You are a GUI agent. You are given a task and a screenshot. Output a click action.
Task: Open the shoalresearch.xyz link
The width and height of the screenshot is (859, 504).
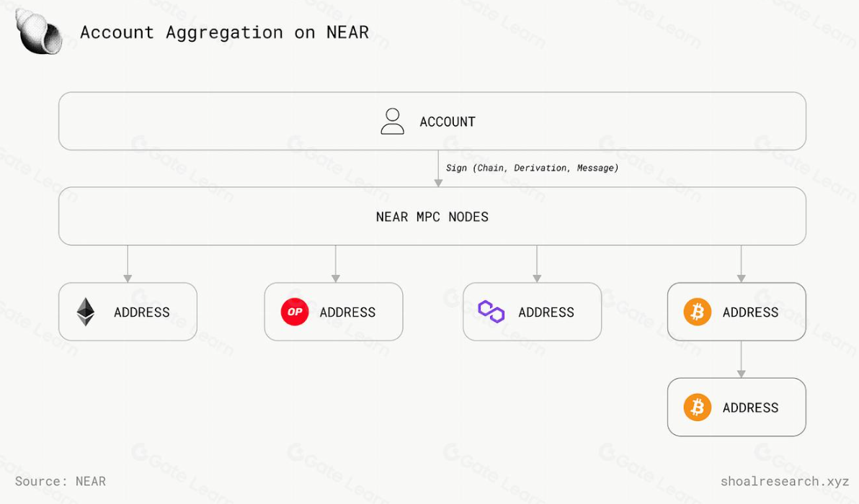pos(785,482)
